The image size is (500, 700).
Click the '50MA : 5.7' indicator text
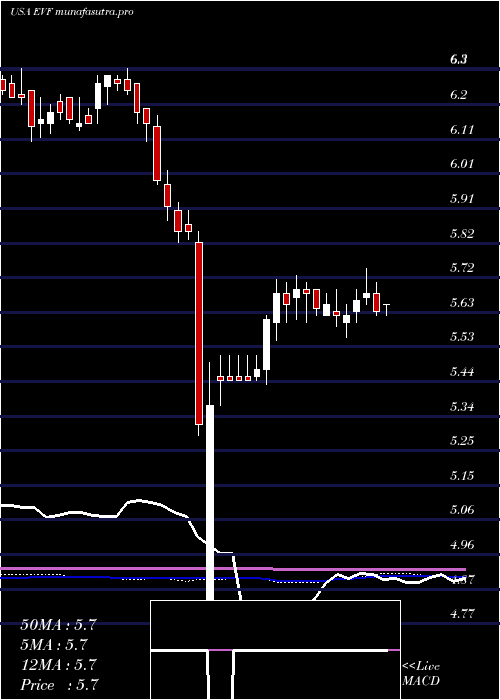pyautogui.click(x=58, y=625)
